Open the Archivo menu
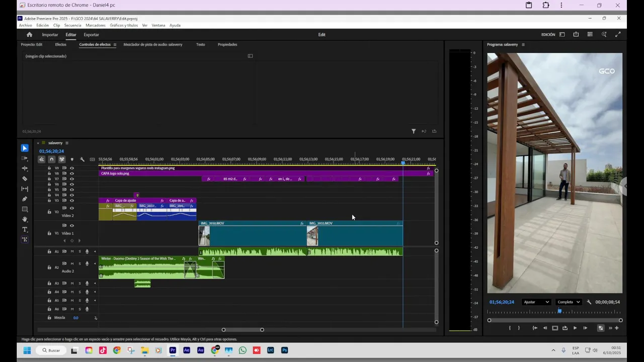 [x=25, y=25]
